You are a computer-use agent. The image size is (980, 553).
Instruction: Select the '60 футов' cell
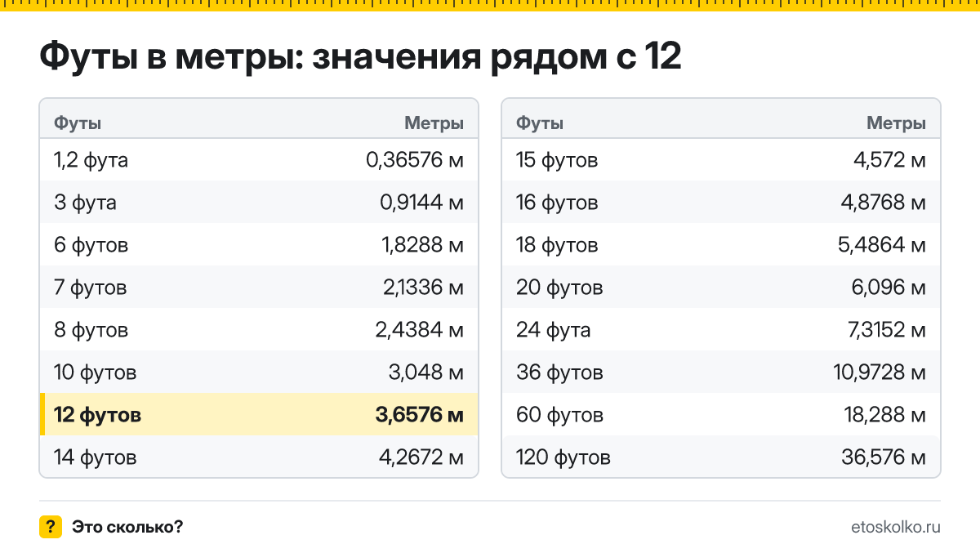click(559, 415)
